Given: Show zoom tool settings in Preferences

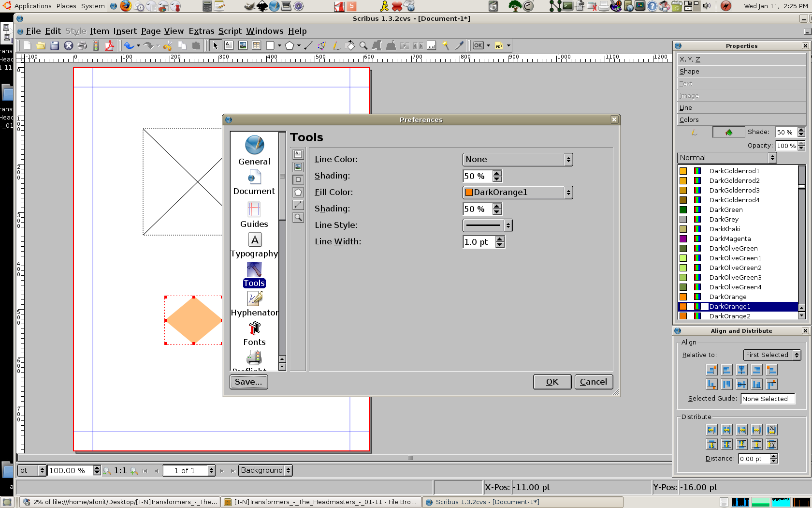Looking at the screenshot, I should tap(298, 218).
